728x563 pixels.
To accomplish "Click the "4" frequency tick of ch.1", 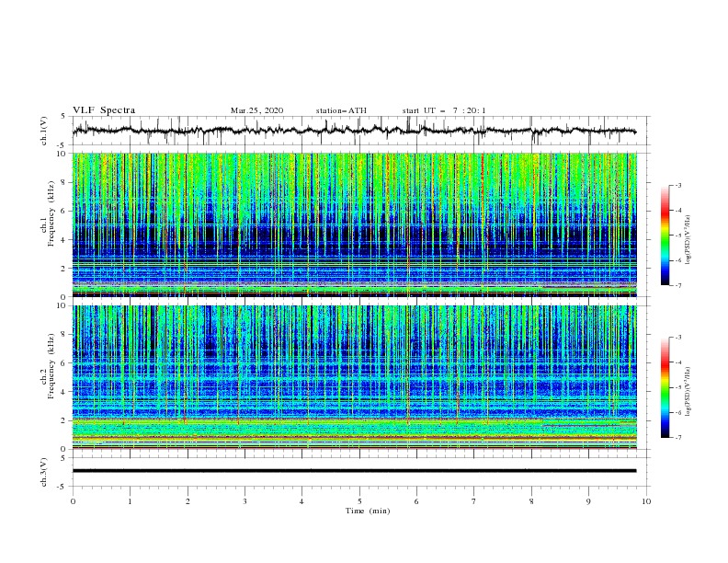I will [65, 240].
